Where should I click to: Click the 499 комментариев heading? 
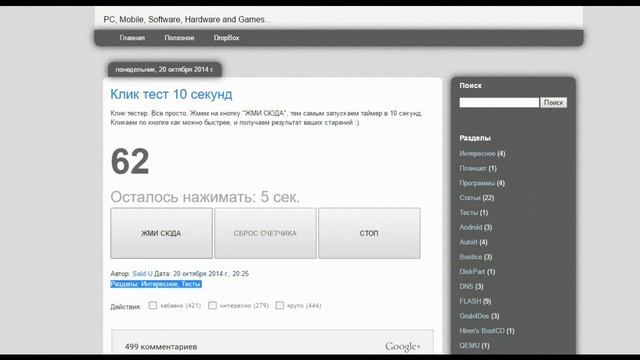tap(161, 347)
